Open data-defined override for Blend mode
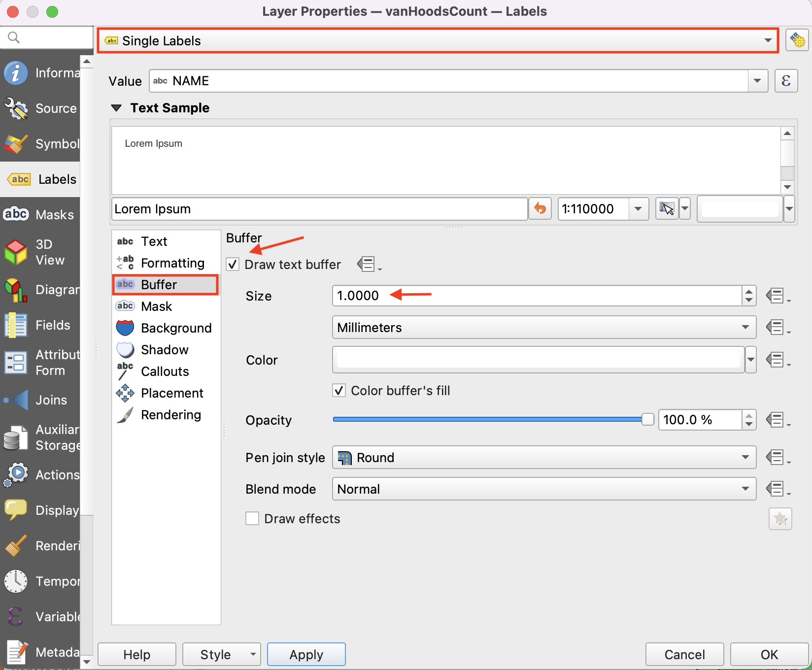 pos(777,489)
